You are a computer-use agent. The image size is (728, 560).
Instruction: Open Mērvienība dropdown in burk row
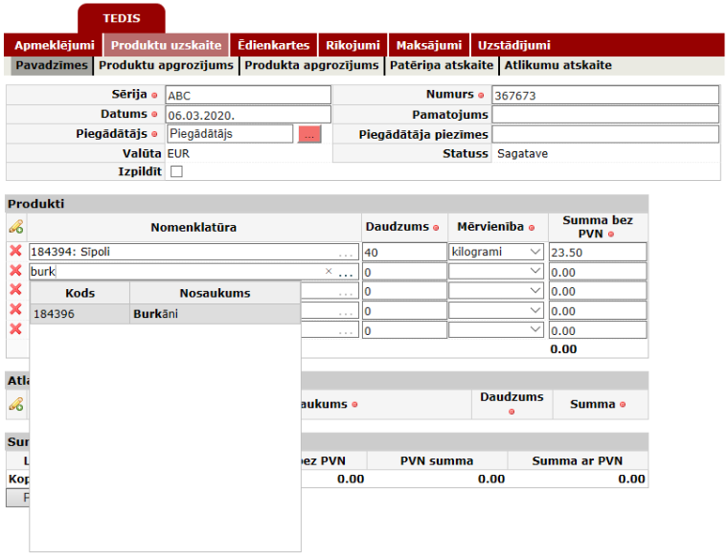click(496, 271)
